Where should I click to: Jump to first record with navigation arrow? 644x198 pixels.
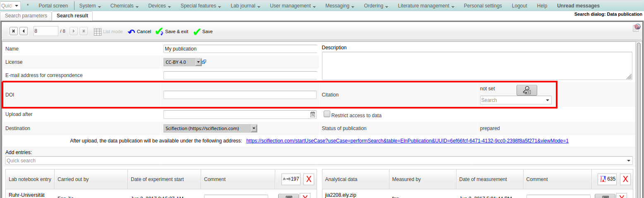(x=14, y=31)
